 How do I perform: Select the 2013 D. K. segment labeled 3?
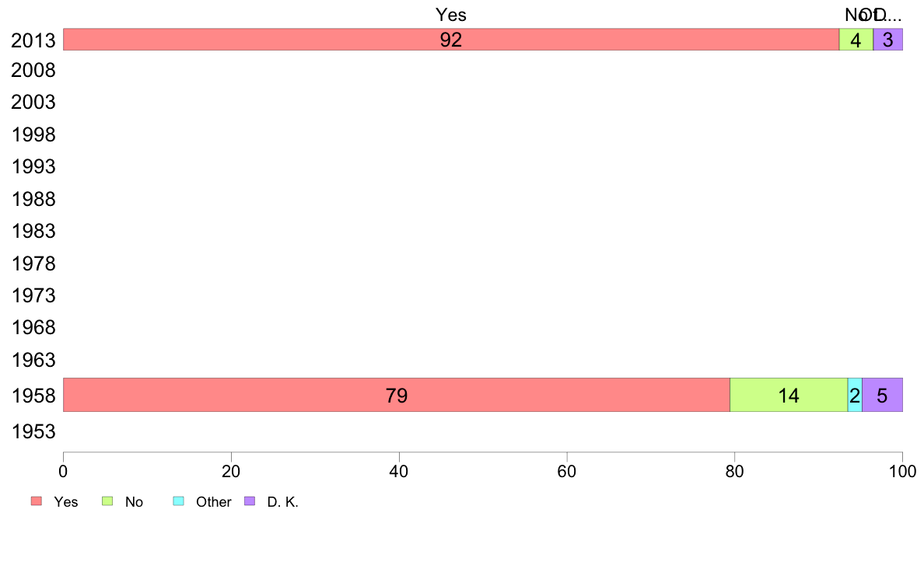[x=888, y=40]
